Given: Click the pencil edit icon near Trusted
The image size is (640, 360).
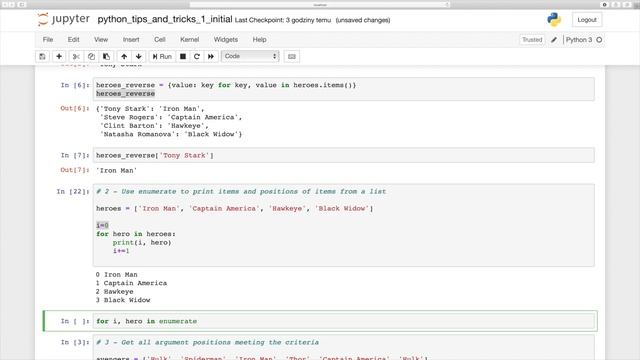Looking at the screenshot, I should pos(554,40).
